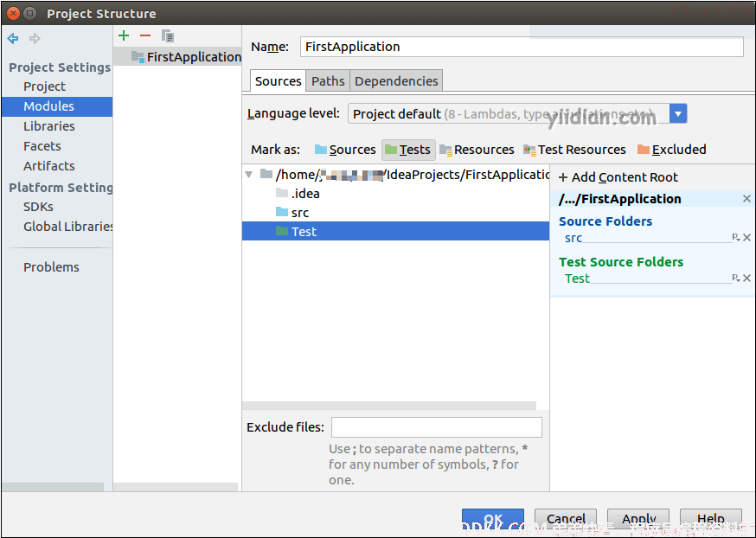Switch to the Dependencies tab
The height and width of the screenshot is (538, 756).
click(396, 81)
